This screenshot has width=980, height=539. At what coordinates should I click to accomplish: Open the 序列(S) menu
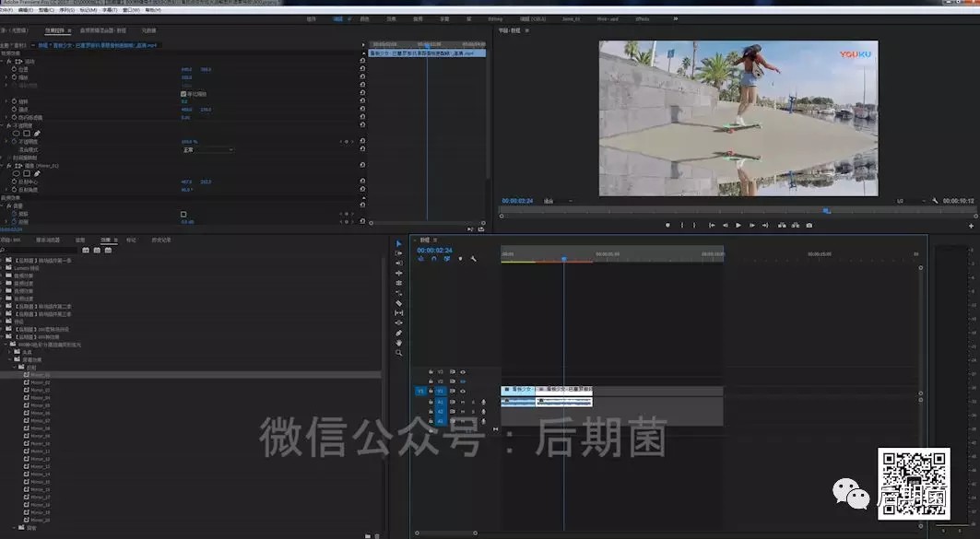67,10
